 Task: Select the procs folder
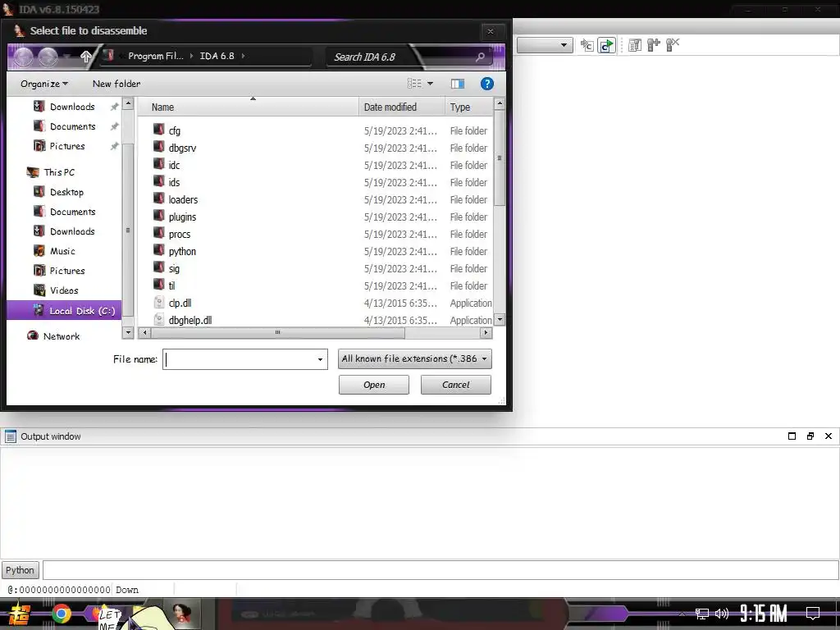[x=179, y=234]
